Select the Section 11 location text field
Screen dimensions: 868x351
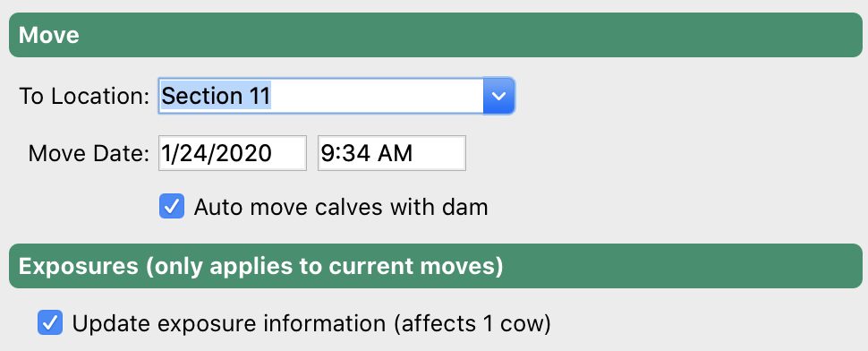[x=321, y=97]
